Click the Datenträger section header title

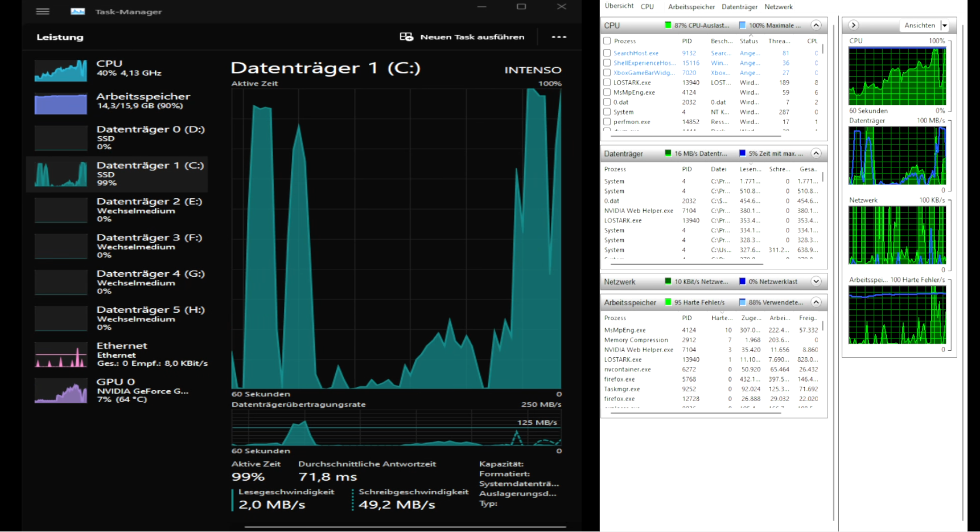(624, 154)
